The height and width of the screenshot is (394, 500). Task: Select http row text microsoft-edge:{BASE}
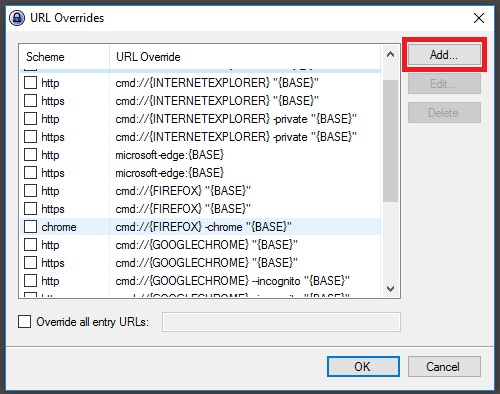tap(170, 155)
